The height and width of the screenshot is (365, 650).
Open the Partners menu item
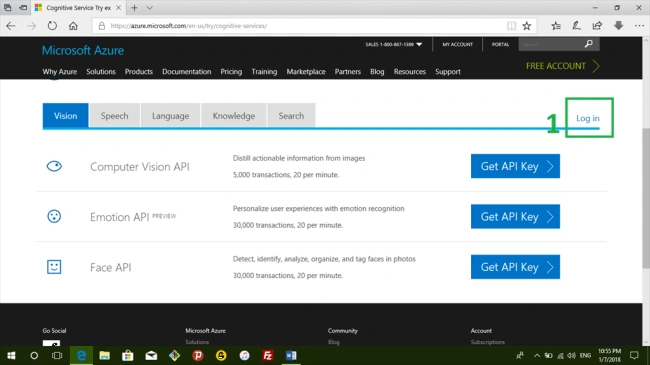(x=348, y=72)
